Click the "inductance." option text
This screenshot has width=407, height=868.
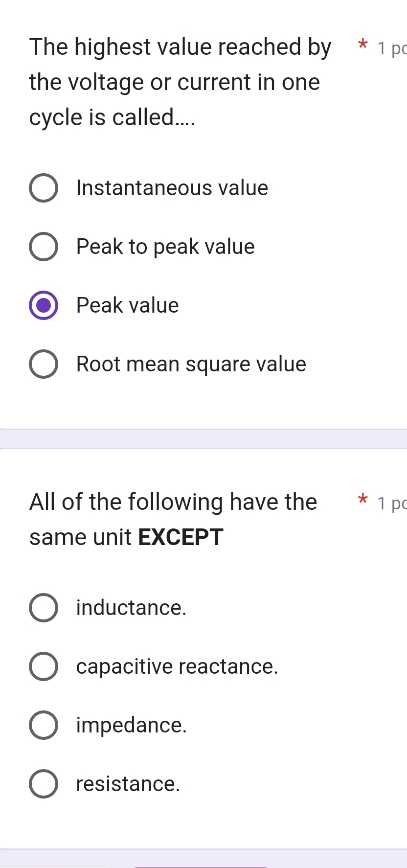pos(131,608)
